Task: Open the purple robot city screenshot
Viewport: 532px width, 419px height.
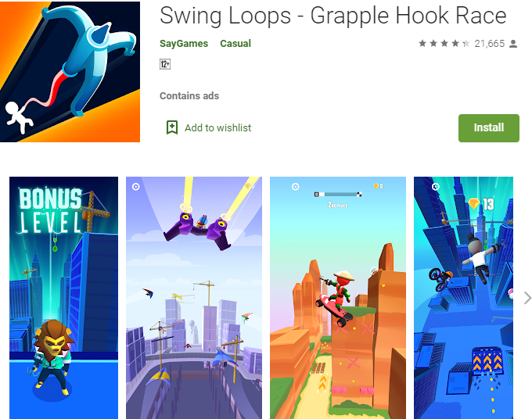Action: coord(194,298)
